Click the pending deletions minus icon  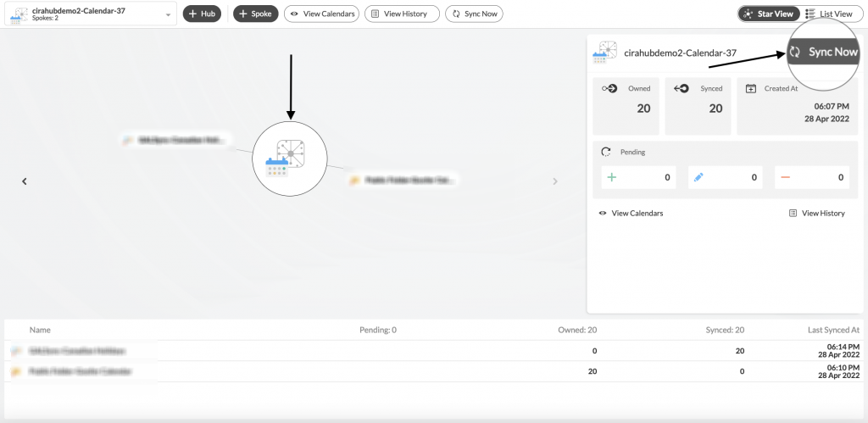tap(785, 177)
